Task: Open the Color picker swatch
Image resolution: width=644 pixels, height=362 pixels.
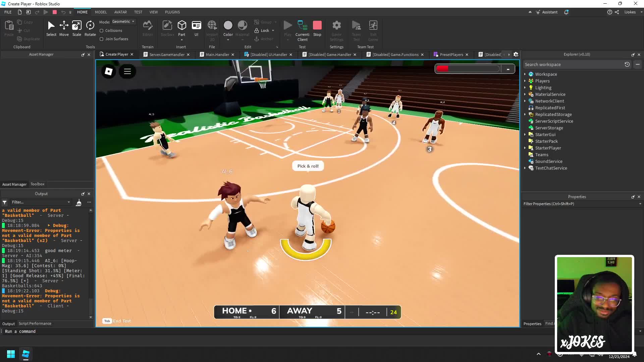Action: pyautogui.click(x=228, y=25)
